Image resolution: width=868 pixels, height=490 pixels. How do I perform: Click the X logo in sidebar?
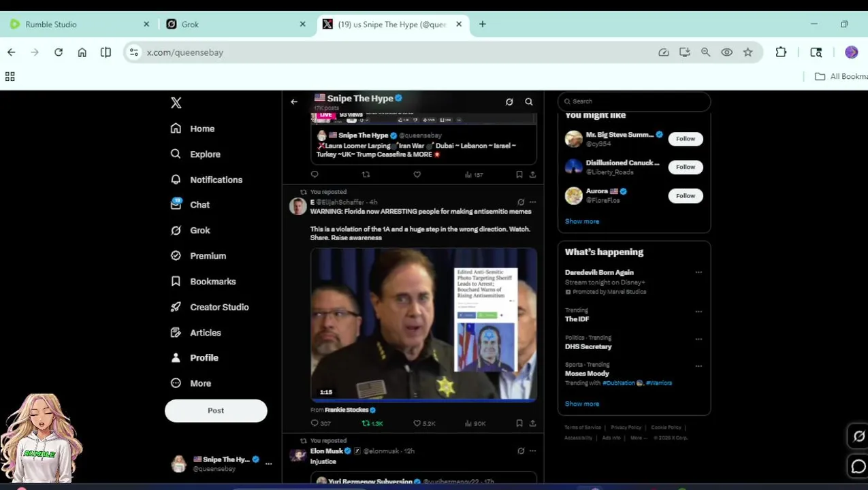point(176,103)
